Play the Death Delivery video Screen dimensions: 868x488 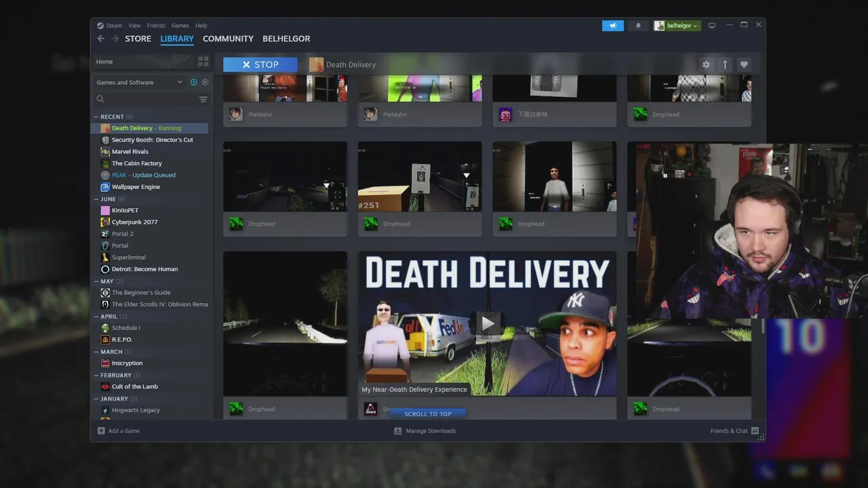click(x=488, y=323)
